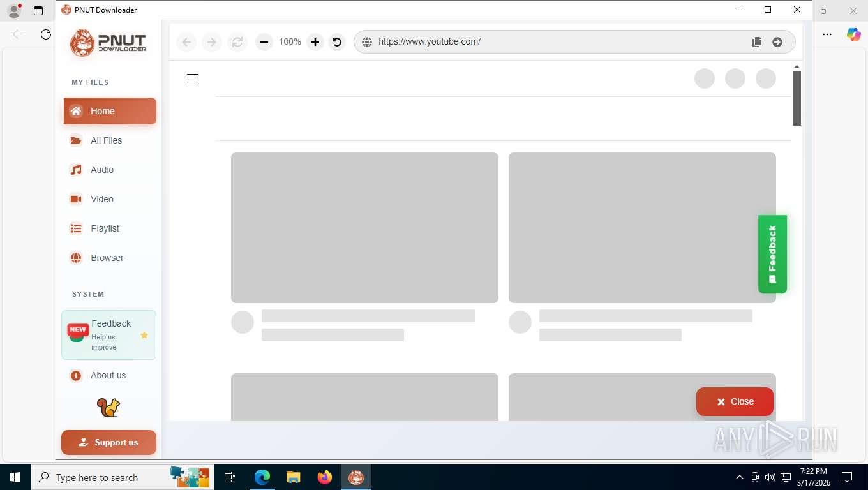Navigate forward in embedded browser
Screen dimensions: 868x490
point(212,42)
